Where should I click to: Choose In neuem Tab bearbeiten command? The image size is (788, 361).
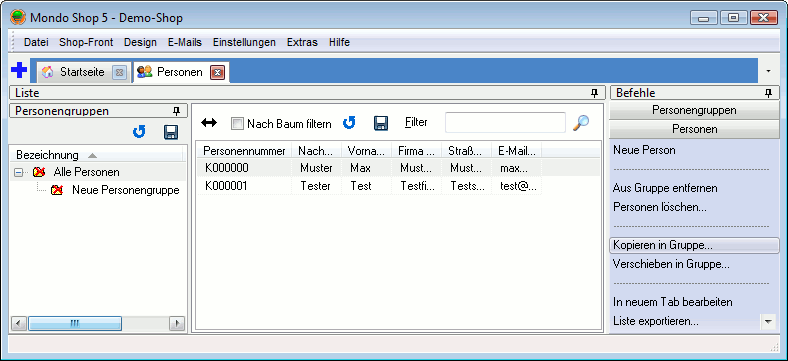coord(672,302)
